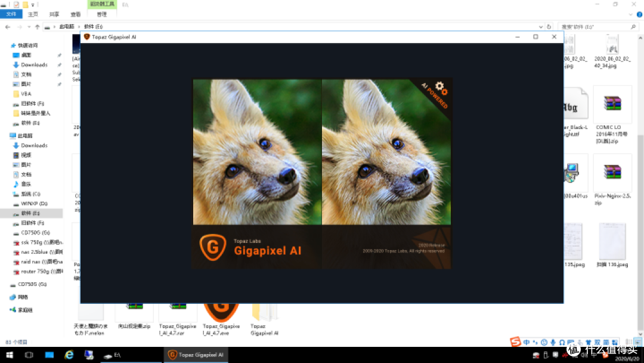Open VBA folder in quick access
This screenshot has width=644, height=363.
click(x=26, y=94)
